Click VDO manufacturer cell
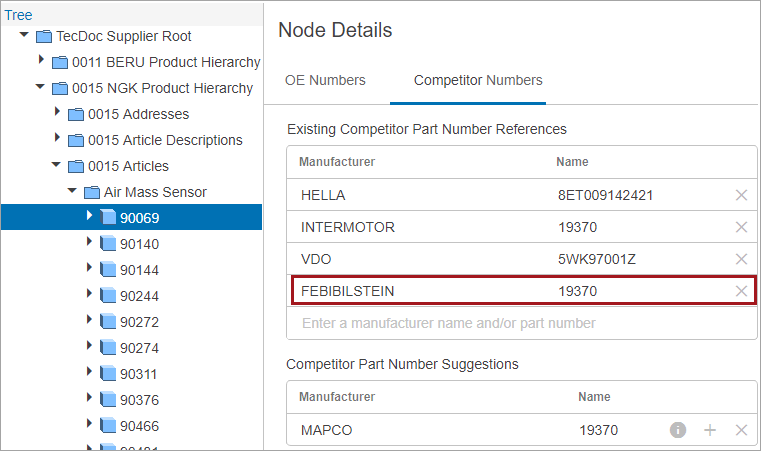This screenshot has height=451, width=761. [x=316, y=259]
